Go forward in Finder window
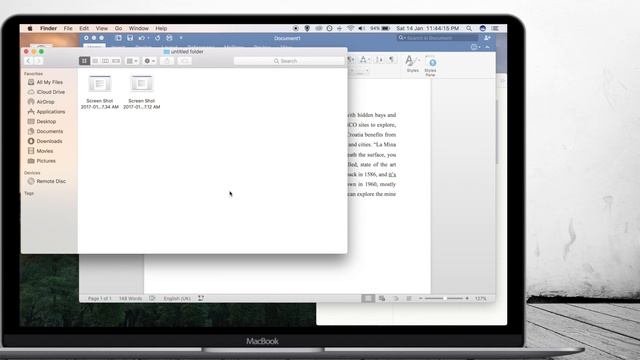Image resolution: width=640 pixels, height=360 pixels. [38, 61]
